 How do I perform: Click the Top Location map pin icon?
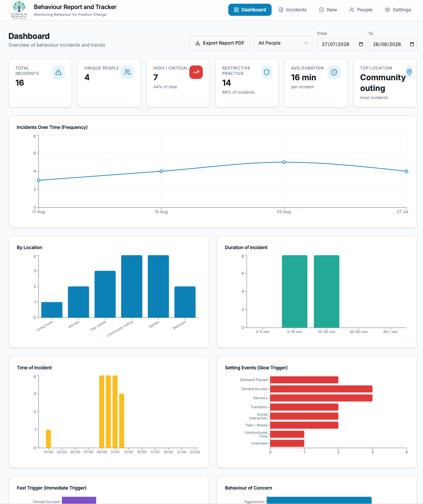coord(409,72)
